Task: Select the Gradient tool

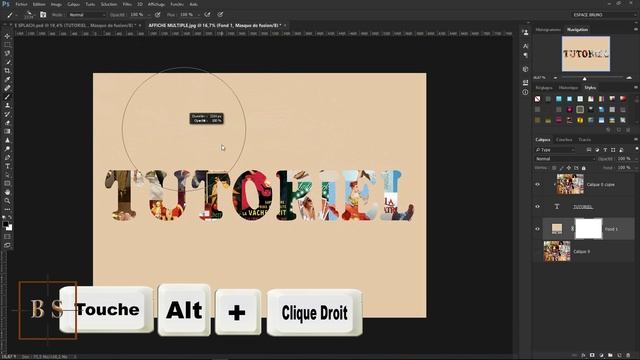Action: pyautogui.click(x=7, y=131)
